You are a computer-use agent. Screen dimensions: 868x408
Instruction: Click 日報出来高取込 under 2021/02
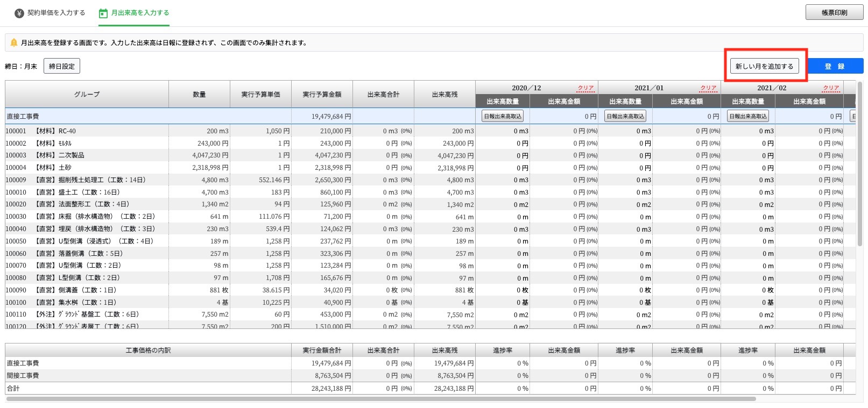point(748,116)
